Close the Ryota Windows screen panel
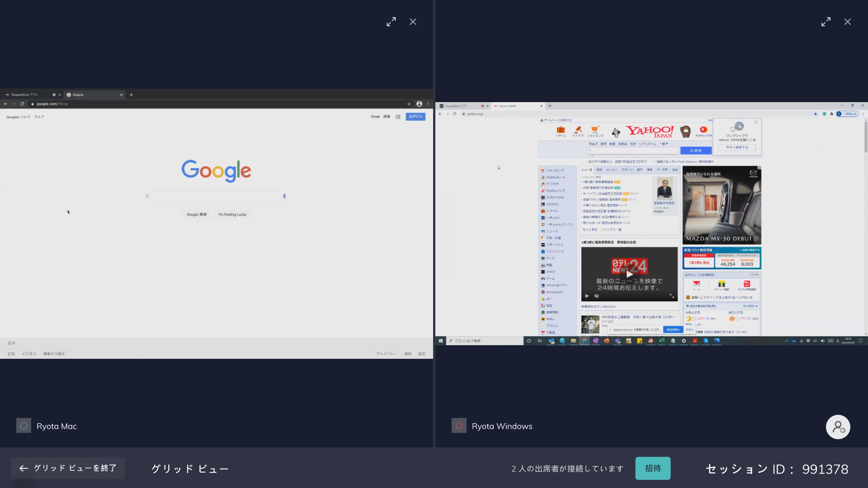 pyautogui.click(x=847, y=22)
